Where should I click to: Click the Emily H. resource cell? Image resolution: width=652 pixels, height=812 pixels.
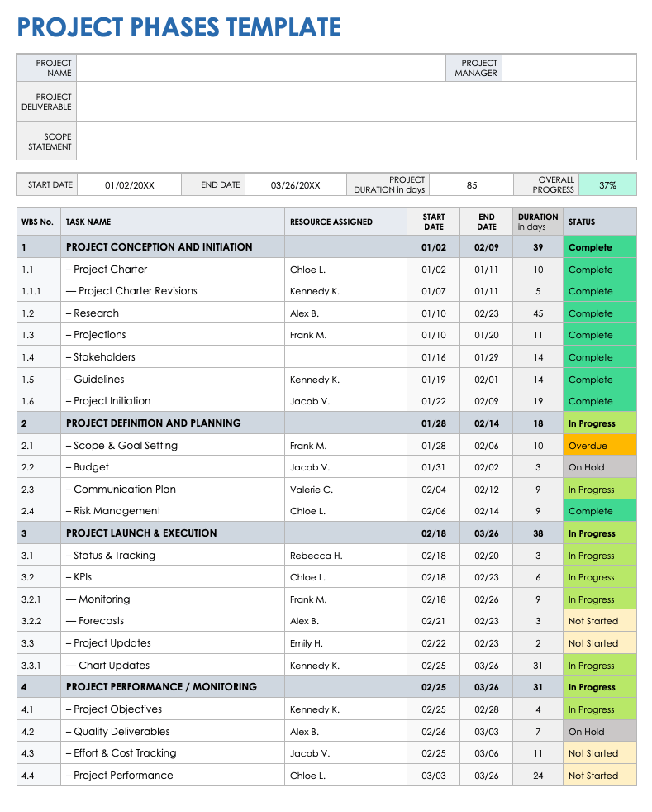[x=345, y=643]
